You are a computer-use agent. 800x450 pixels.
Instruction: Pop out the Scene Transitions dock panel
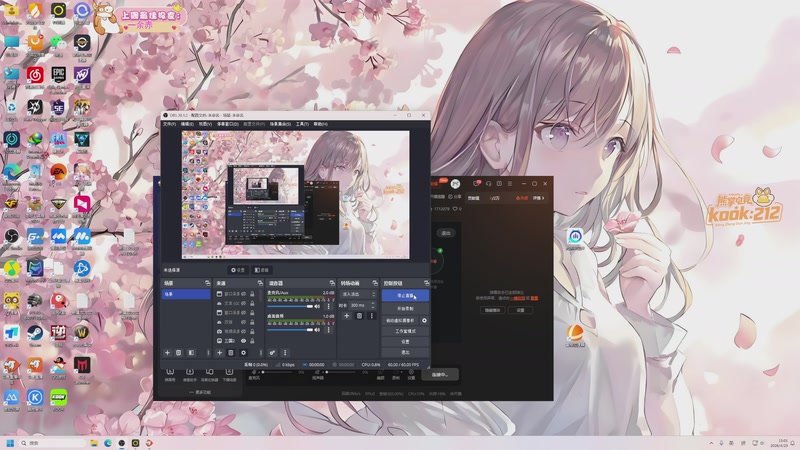(375, 283)
